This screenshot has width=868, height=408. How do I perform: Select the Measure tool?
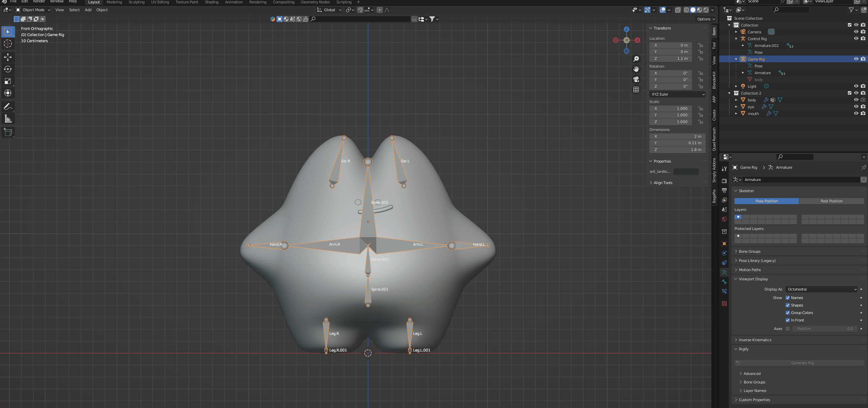tap(8, 119)
